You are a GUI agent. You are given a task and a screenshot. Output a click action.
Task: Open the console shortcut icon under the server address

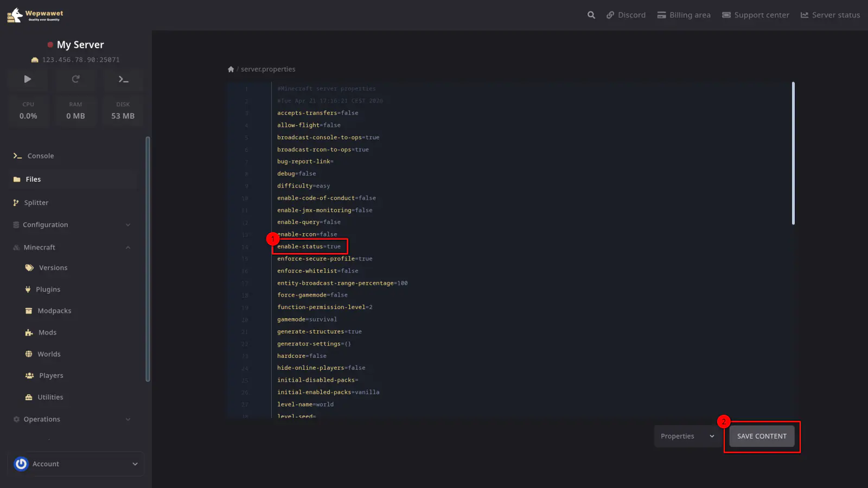123,79
